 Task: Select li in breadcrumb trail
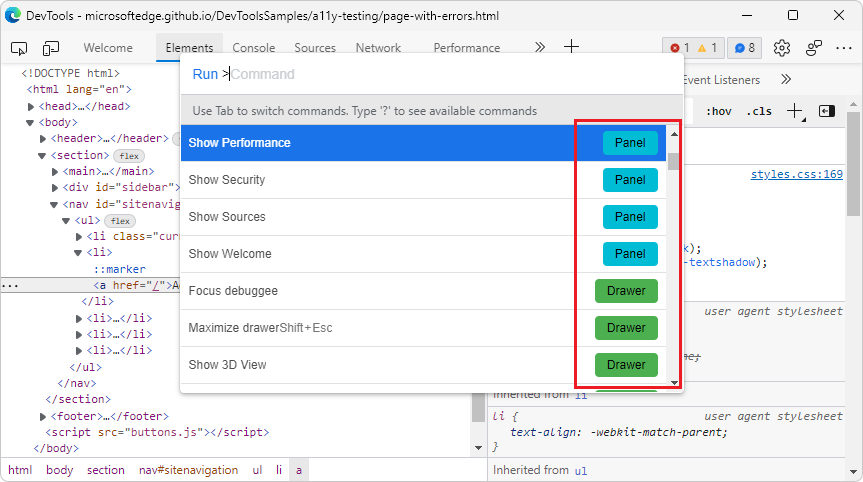[x=279, y=470]
